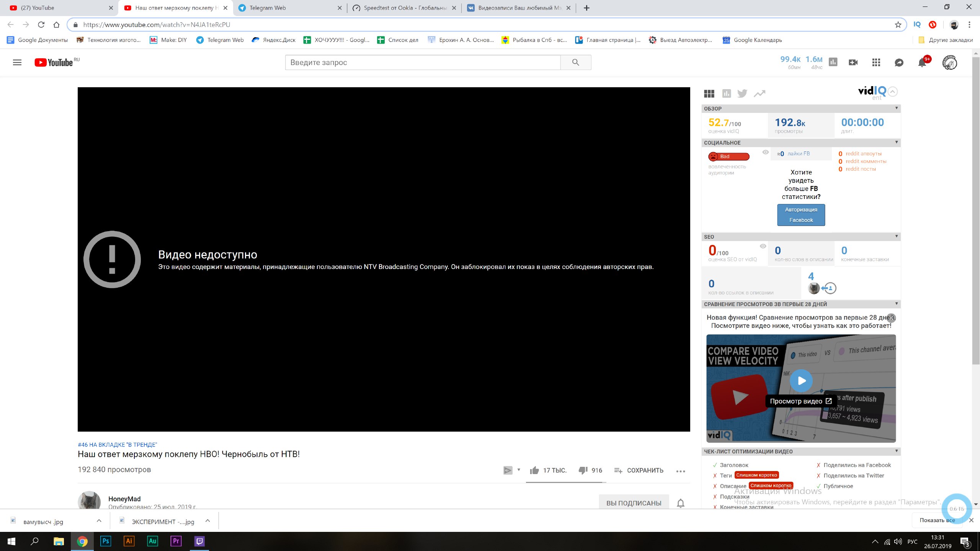Viewport: 980px width, 551px height.
Task: Click the ВЫ ПОДПИСАНЫ button
Action: 634,503
